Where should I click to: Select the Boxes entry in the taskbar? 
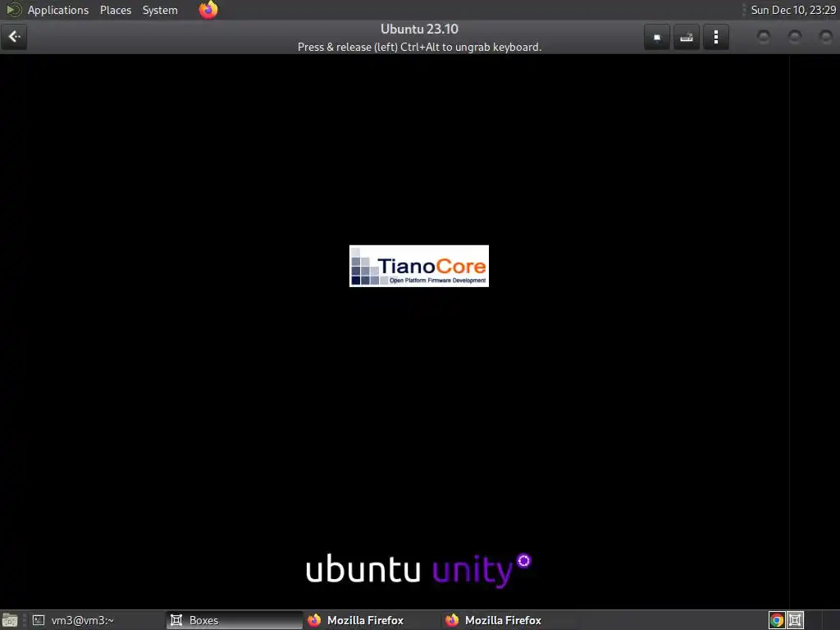point(235,620)
